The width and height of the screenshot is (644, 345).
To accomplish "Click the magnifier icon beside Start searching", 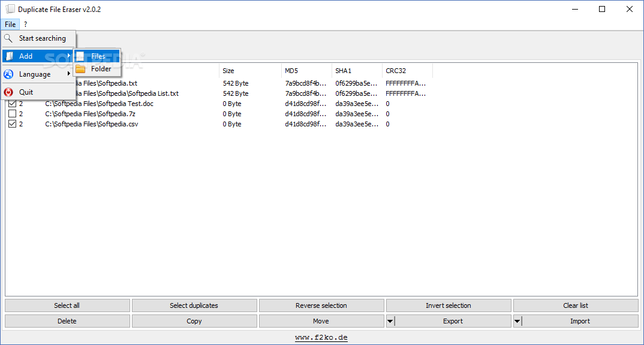I will click(x=8, y=38).
